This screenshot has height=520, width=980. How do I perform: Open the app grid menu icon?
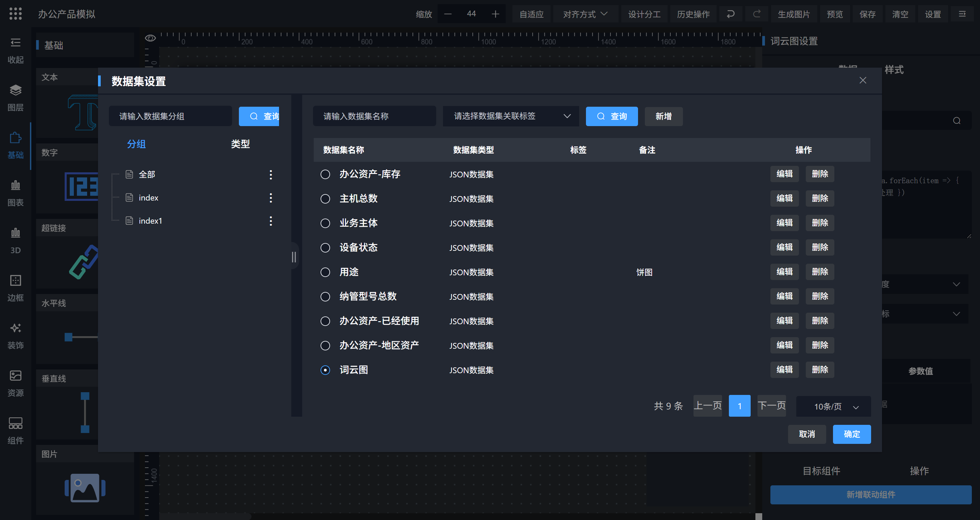point(15,14)
